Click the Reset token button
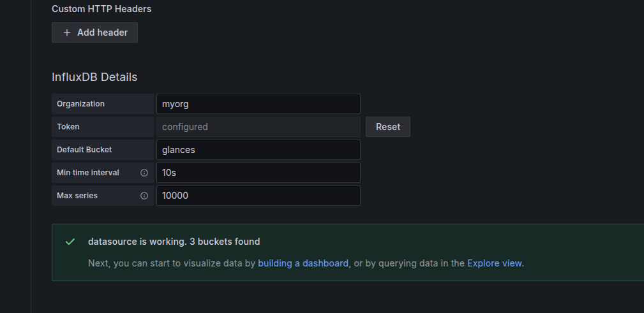 [x=387, y=127]
